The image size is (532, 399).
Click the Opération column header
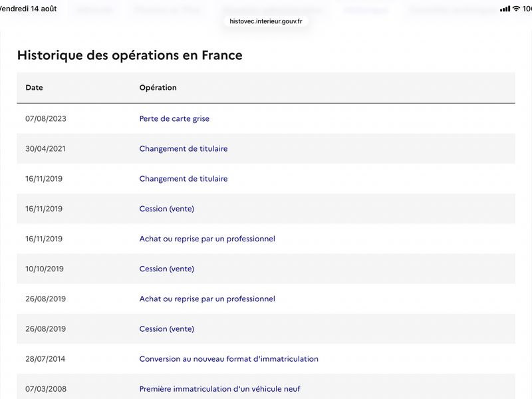click(158, 88)
